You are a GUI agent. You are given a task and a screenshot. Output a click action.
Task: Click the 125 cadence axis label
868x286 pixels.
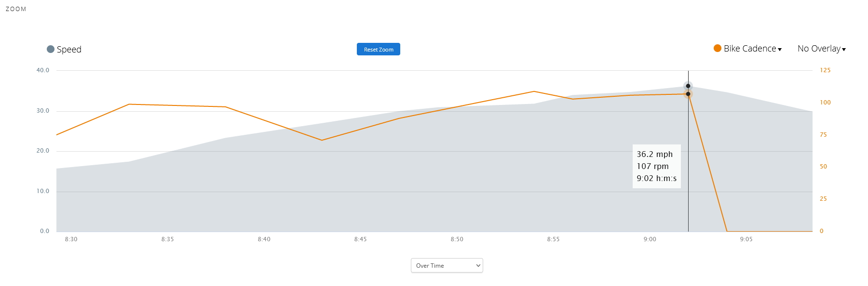point(825,70)
